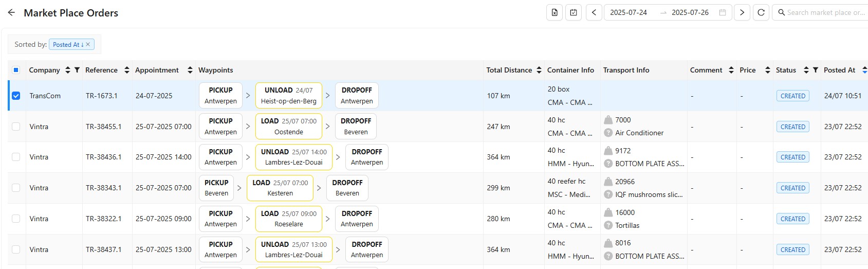Export orders with the Excel file icon
This screenshot has width=868, height=269.
pyautogui.click(x=555, y=12)
